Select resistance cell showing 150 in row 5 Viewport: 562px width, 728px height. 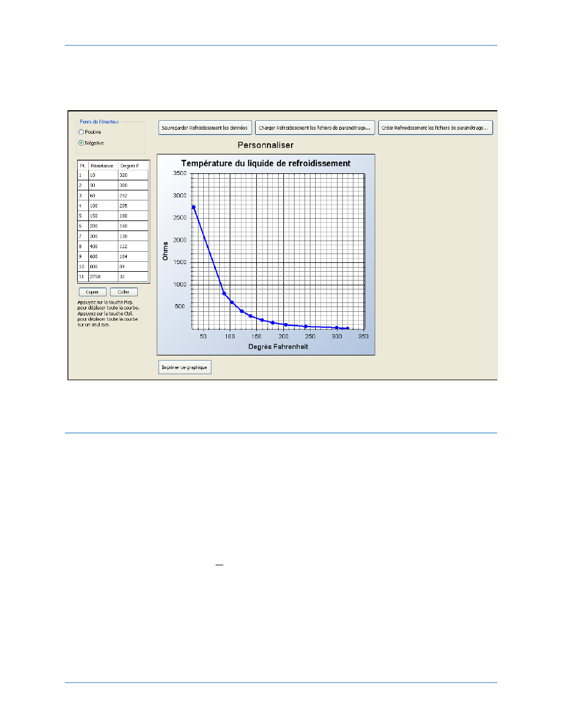[103, 216]
